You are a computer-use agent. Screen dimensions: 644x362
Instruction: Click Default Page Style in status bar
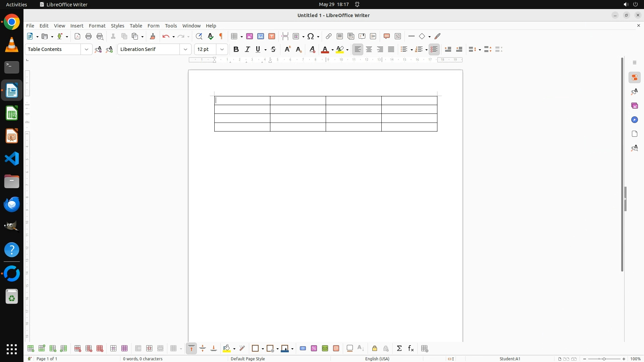coord(248,359)
